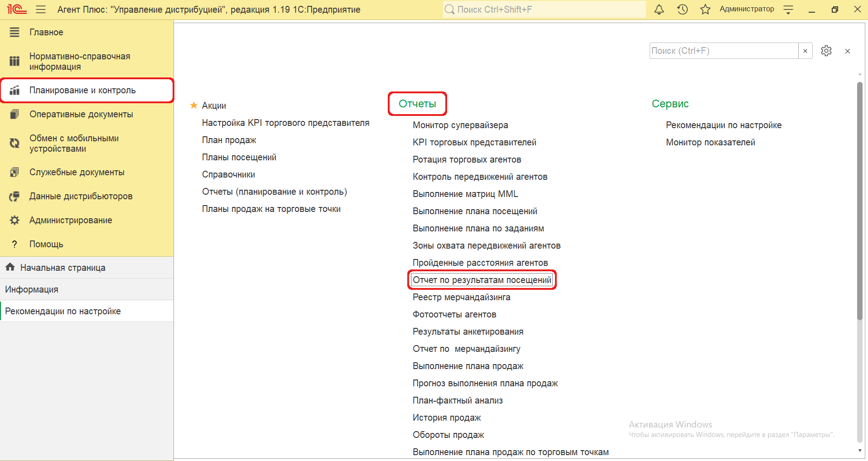Open План продаж link

[229, 140]
